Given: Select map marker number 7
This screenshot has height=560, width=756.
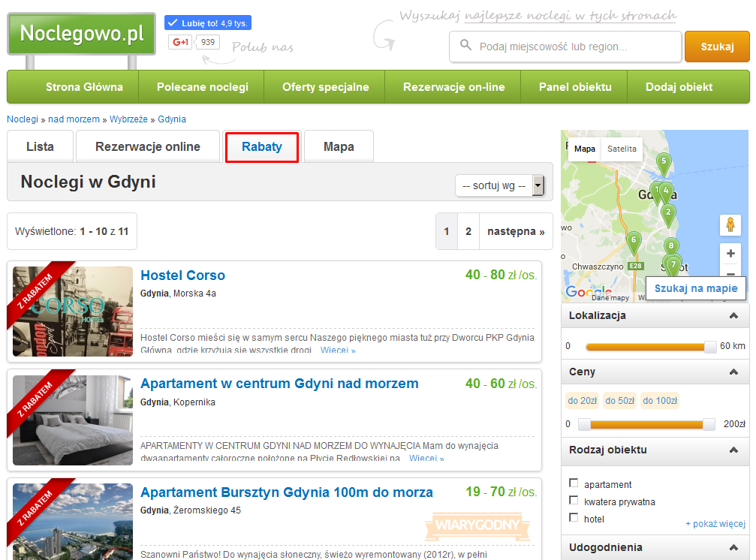Looking at the screenshot, I should point(673,266).
